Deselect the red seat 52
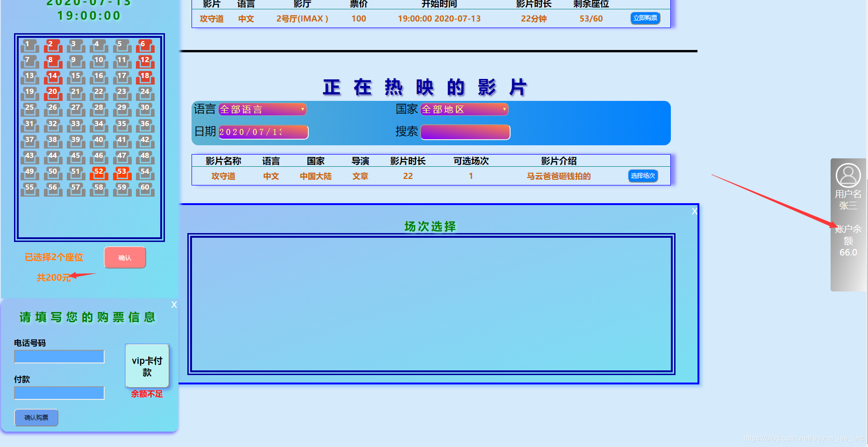The width and height of the screenshot is (868, 447). click(x=99, y=172)
